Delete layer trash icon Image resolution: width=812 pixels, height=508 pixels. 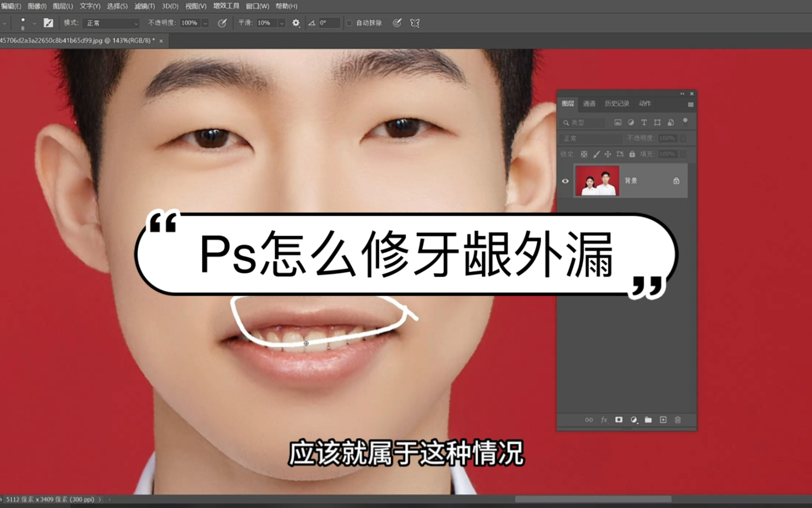pyautogui.click(x=678, y=420)
